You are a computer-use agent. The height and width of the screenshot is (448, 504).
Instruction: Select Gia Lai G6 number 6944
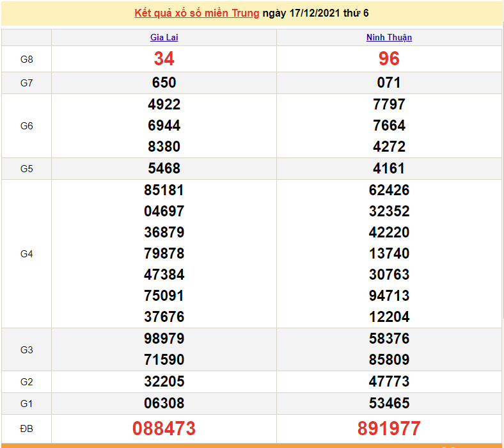click(x=164, y=125)
